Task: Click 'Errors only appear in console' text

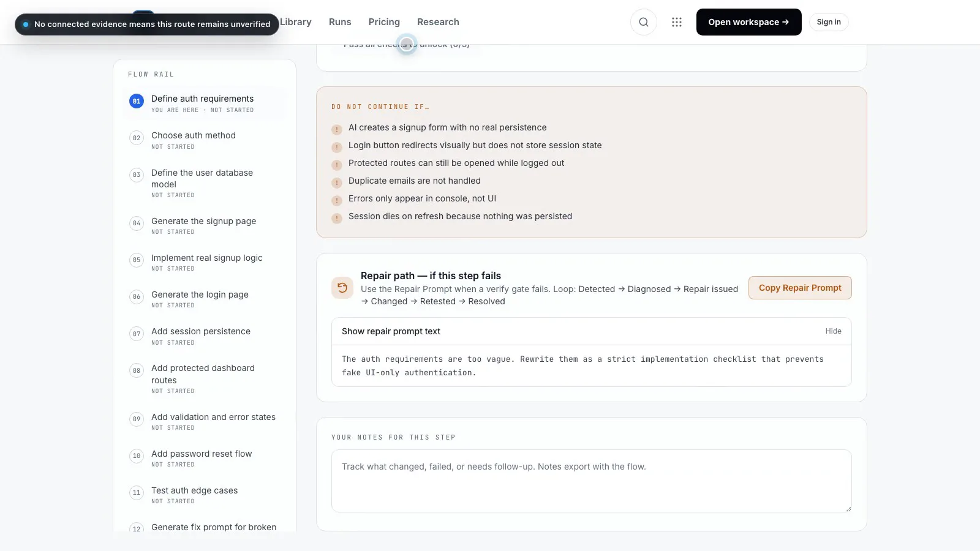Action: point(422,198)
